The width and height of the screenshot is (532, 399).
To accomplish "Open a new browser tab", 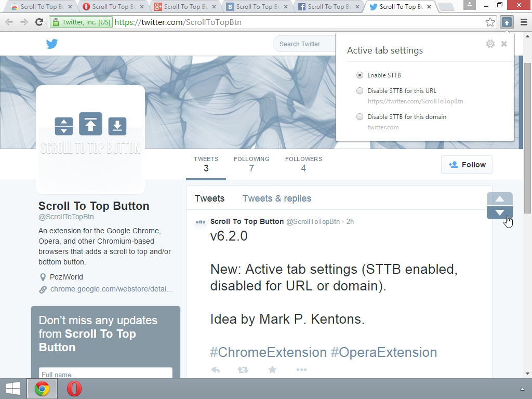I will (x=446, y=6).
